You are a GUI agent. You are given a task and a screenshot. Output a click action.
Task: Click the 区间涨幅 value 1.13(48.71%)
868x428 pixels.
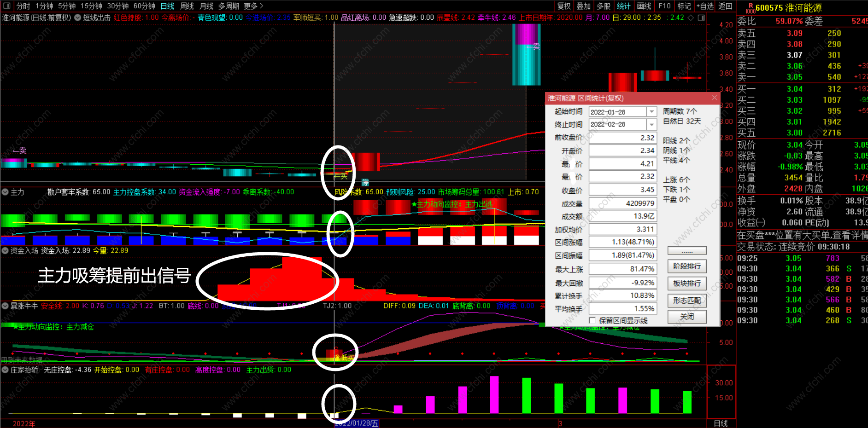tap(623, 242)
